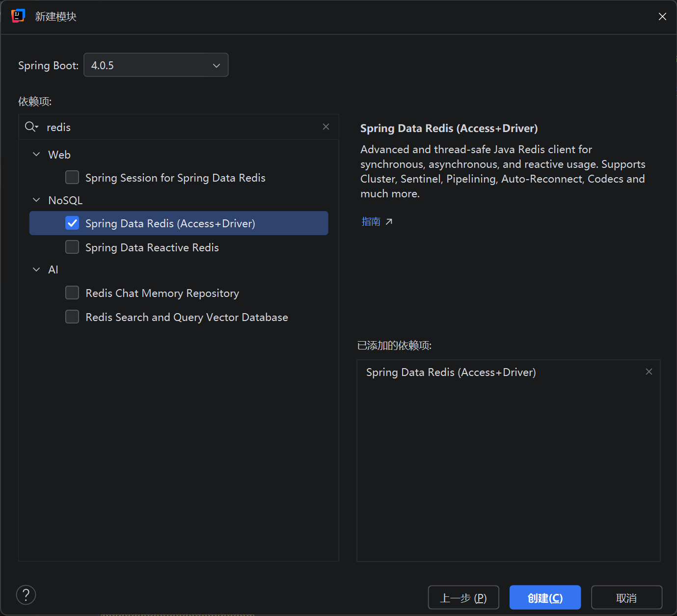Click the 新建模块 dialog title
Viewport: 677px width, 616px height.
tap(56, 17)
